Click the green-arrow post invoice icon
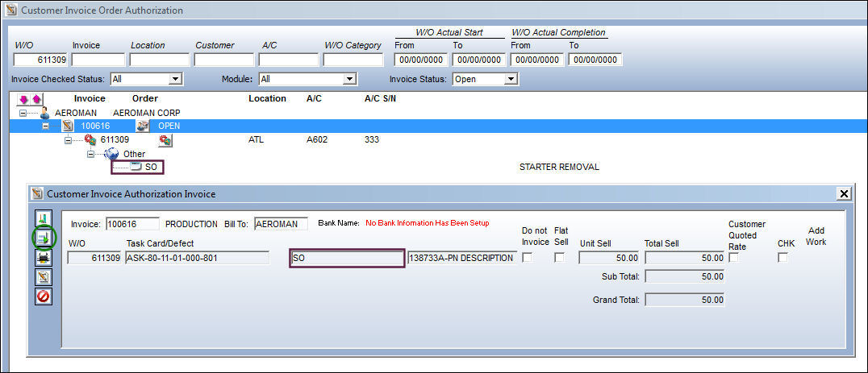This screenshot has width=868, height=373. coord(44,238)
